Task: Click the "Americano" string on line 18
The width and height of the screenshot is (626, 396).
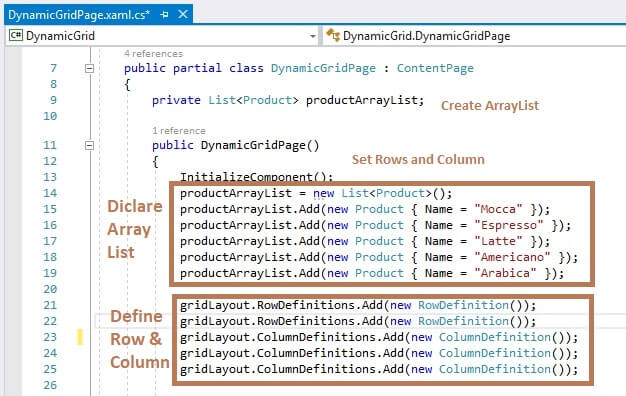Action: (x=512, y=257)
